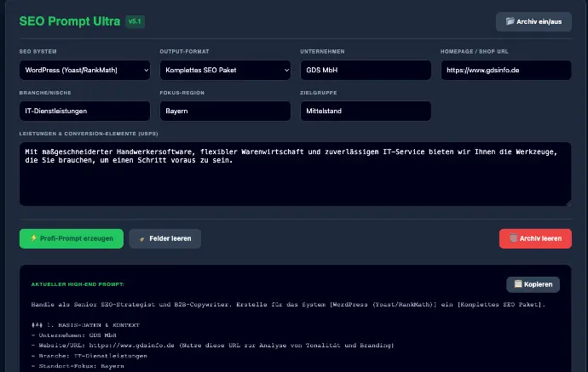Empty the archive via Archiv leeren
588x372 pixels.
click(x=535, y=238)
